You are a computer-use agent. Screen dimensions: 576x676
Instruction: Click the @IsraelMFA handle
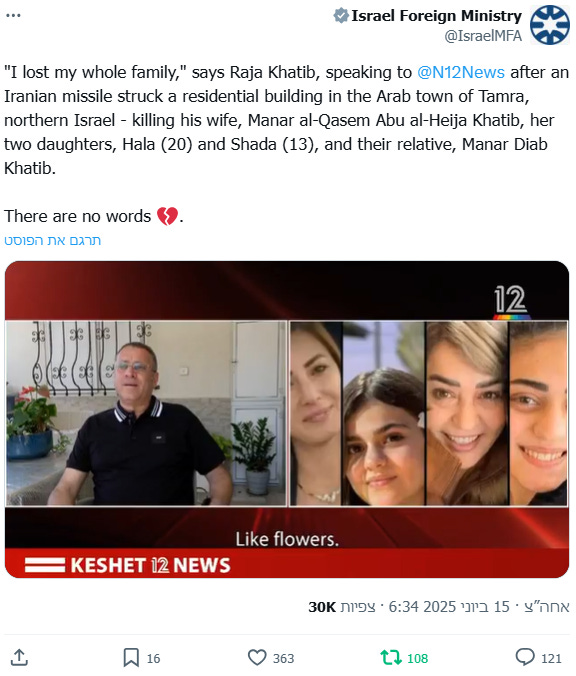(x=483, y=36)
